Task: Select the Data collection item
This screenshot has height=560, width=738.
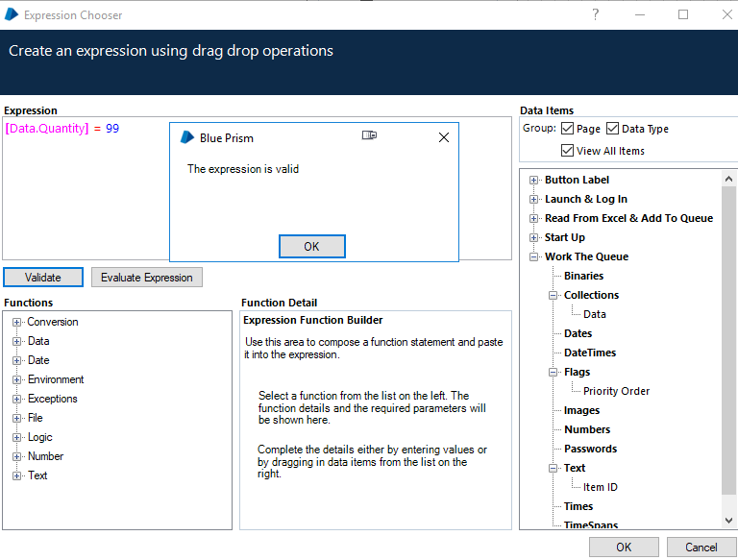Action: 594,314
